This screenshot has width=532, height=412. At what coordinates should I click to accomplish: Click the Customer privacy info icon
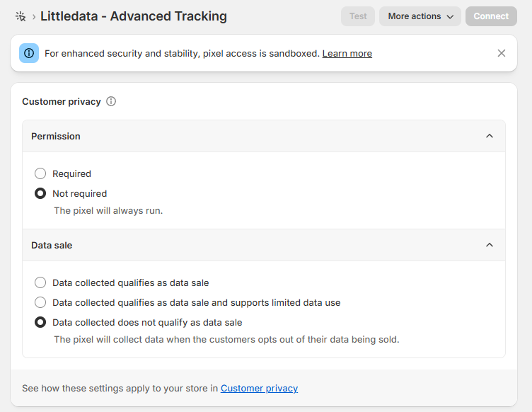coord(111,101)
